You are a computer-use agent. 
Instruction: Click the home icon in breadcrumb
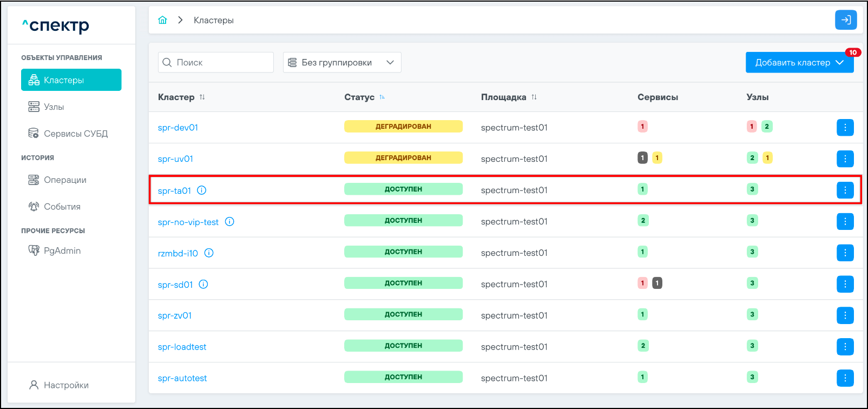point(162,20)
